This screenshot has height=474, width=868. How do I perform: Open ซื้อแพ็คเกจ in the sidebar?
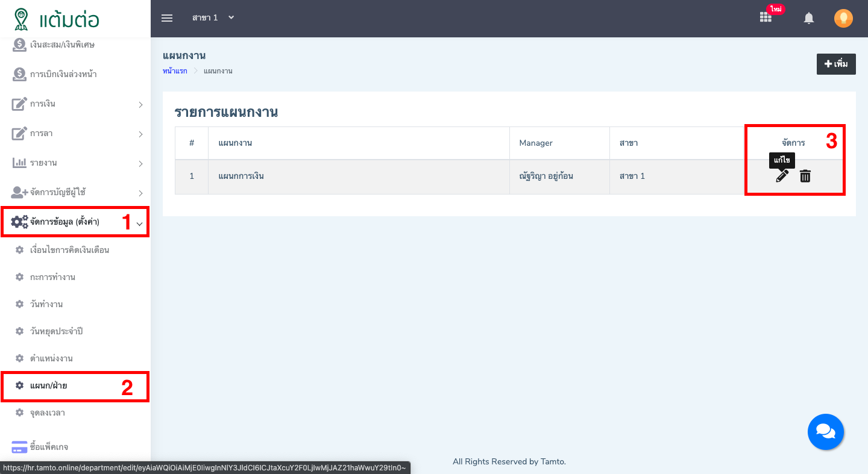48,447
